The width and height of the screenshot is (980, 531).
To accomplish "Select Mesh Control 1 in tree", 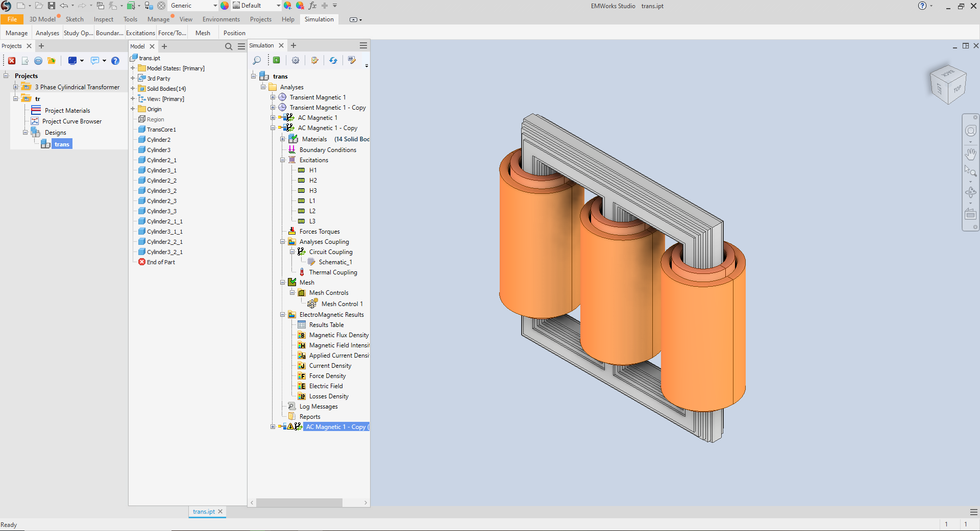I will [x=342, y=304].
